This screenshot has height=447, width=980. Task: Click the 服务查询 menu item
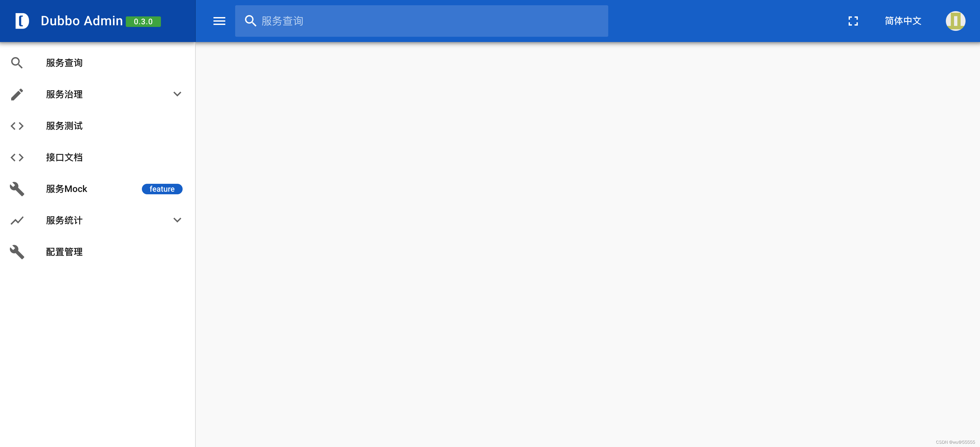coord(62,62)
